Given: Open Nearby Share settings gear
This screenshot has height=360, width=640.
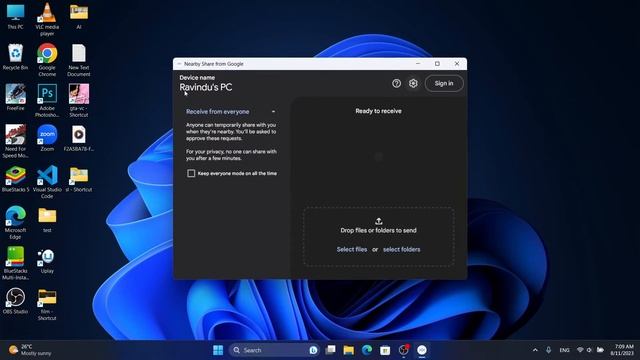Looking at the screenshot, I should tap(413, 83).
